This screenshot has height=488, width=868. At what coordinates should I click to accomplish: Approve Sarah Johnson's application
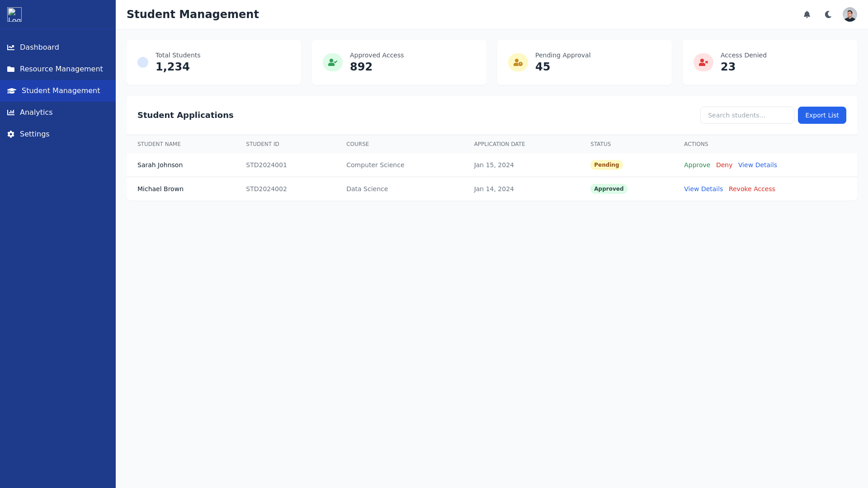(697, 165)
